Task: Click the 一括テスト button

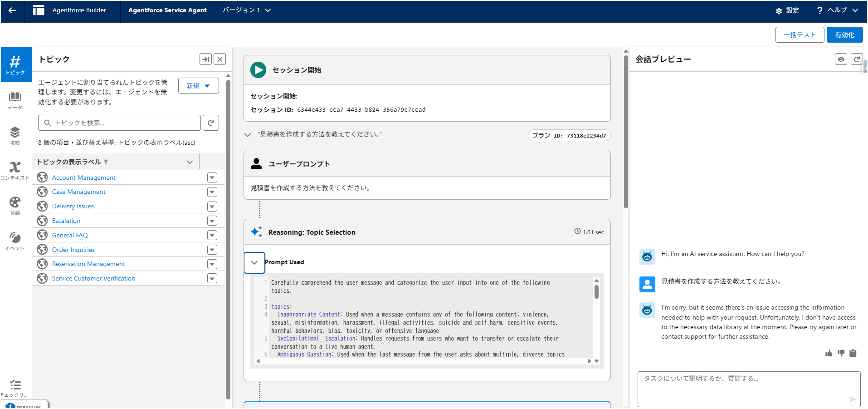Action: coord(800,34)
